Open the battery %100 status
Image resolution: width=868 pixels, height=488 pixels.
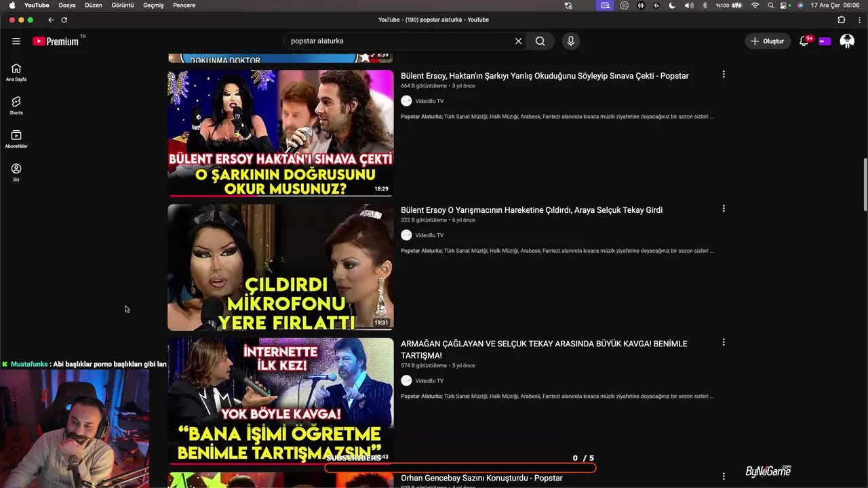(730, 5)
